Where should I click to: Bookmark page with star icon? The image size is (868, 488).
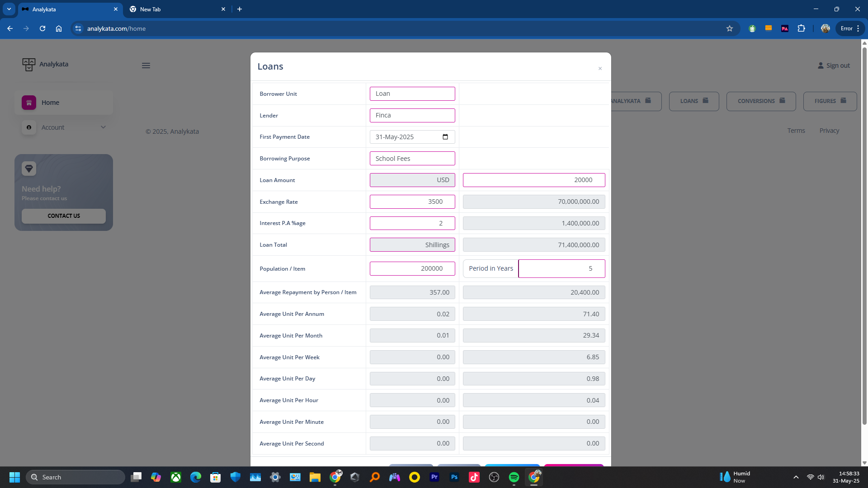tap(730, 28)
